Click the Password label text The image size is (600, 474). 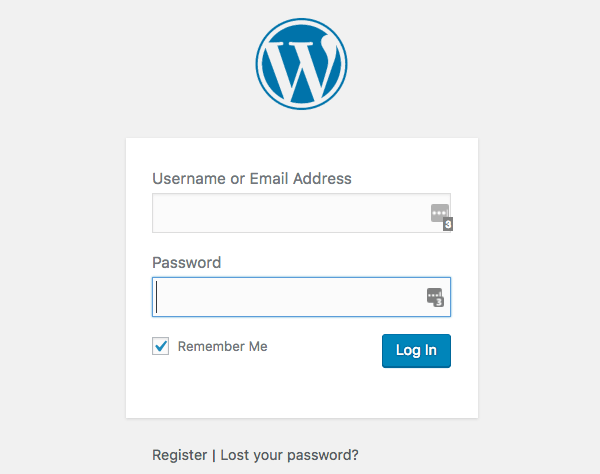[186, 263]
